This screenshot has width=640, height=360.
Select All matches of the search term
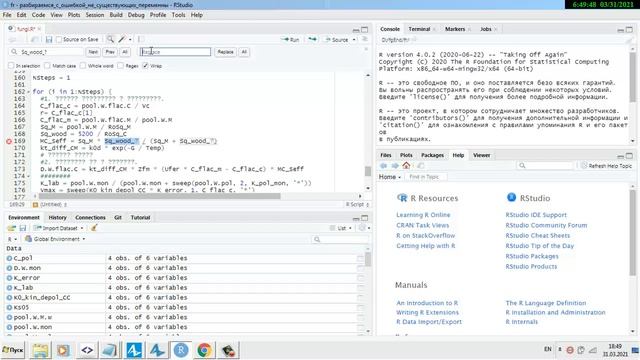point(125,52)
